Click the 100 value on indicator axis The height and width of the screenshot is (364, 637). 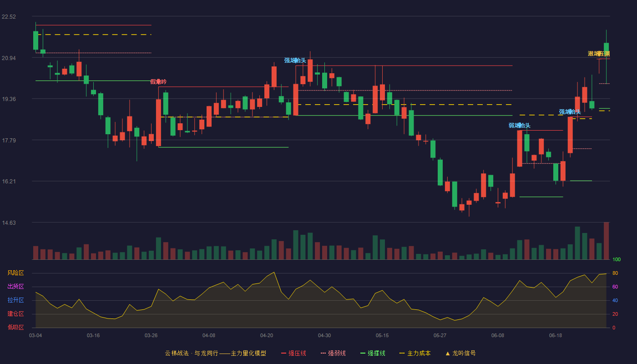coord(617,260)
